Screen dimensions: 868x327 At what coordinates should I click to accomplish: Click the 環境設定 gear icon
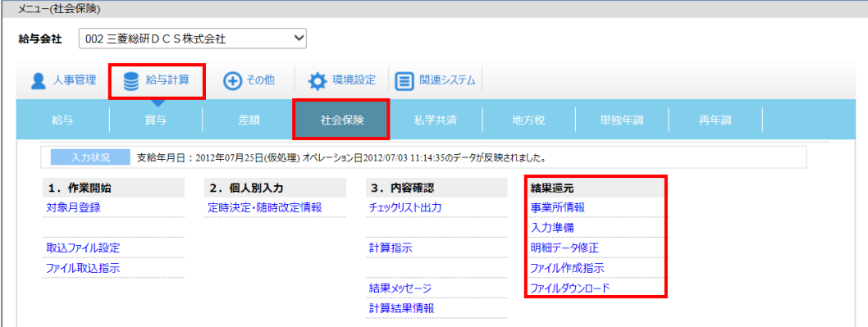318,81
